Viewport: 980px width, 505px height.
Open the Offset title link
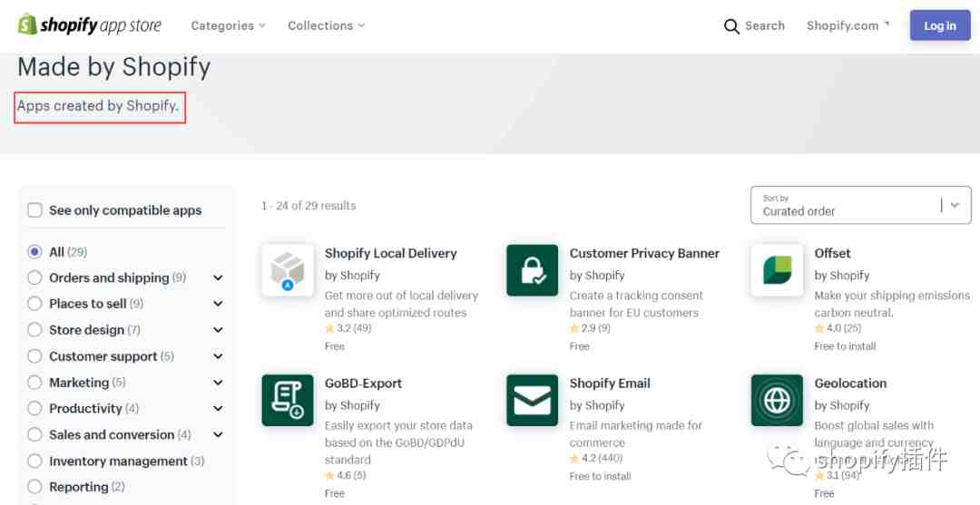coord(832,254)
